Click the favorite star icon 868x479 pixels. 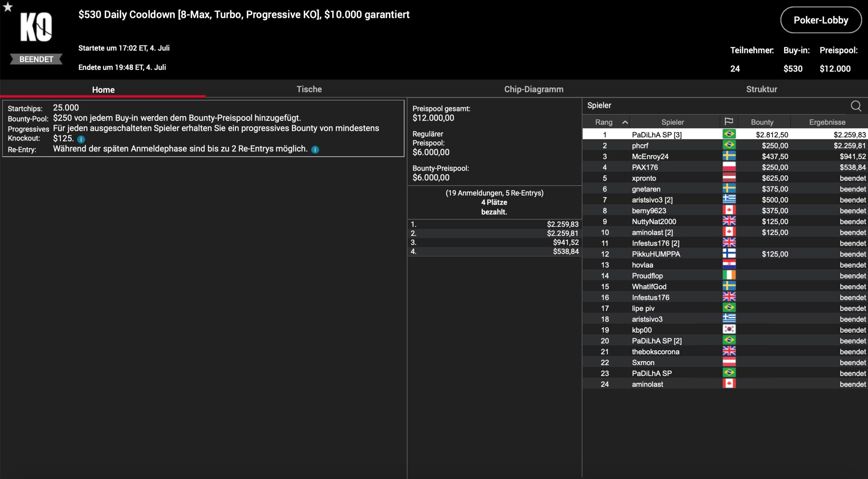(8, 7)
